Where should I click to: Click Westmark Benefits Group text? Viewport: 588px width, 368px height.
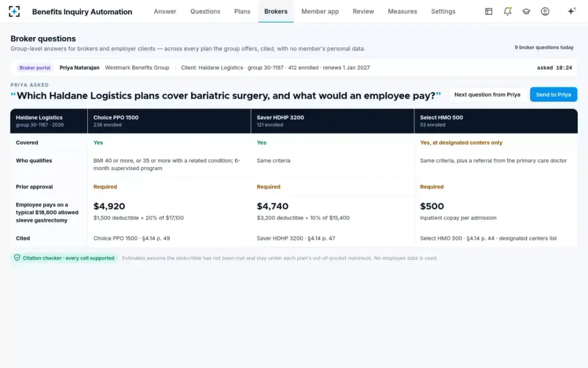click(137, 68)
